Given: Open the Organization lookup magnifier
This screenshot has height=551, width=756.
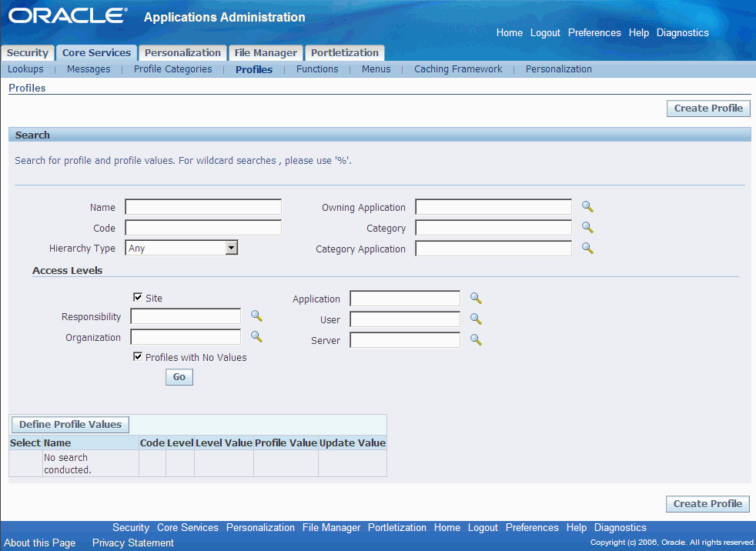Looking at the screenshot, I should tap(256, 337).
